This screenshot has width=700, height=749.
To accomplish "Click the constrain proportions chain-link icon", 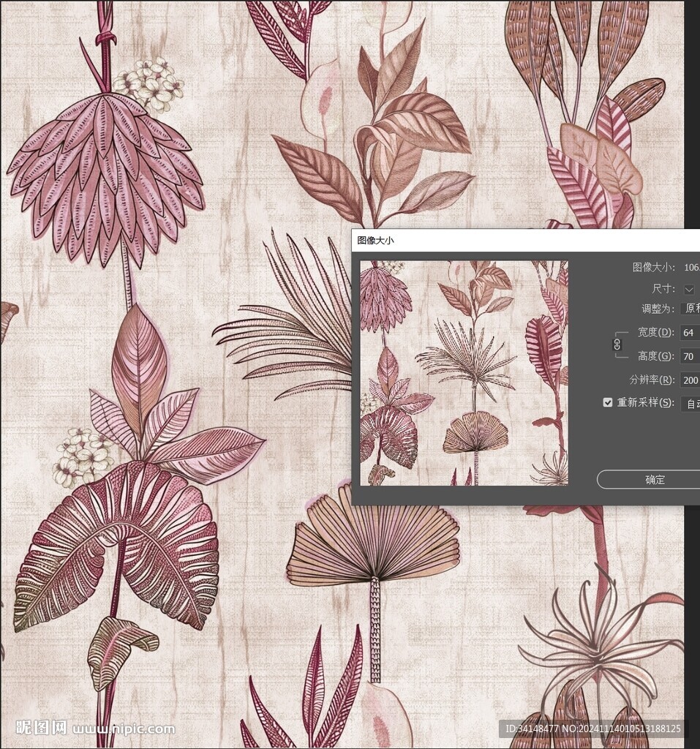I will coord(617,344).
